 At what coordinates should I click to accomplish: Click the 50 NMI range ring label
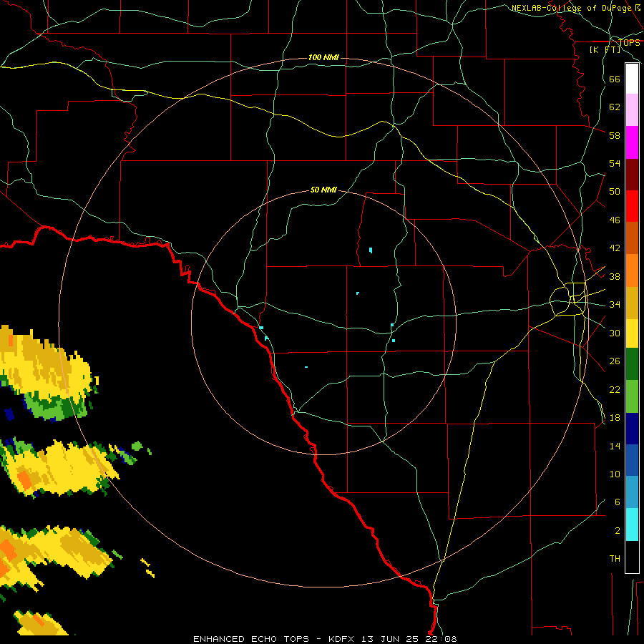tap(323, 190)
